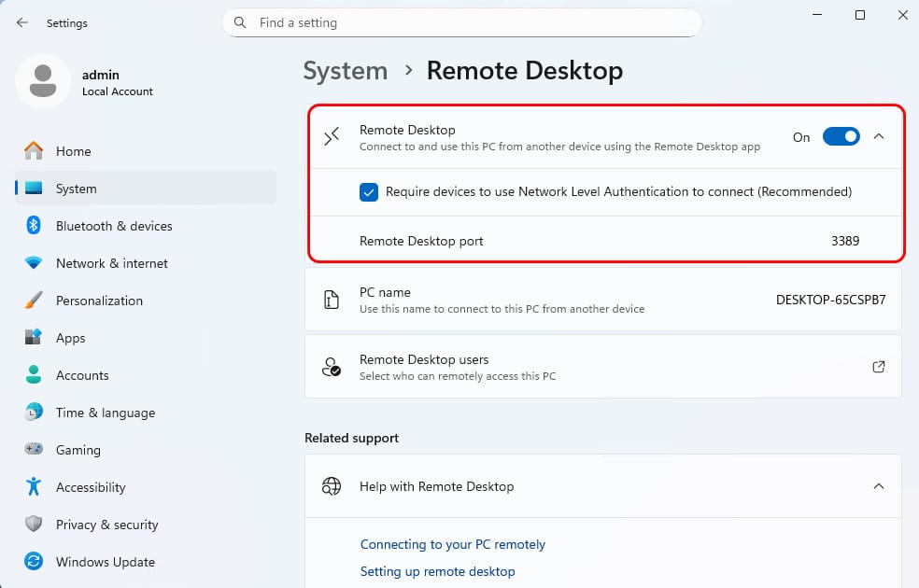This screenshot has height=588, width=919.
Task: Click the back arrow icon
Action: tap(22, 22)
